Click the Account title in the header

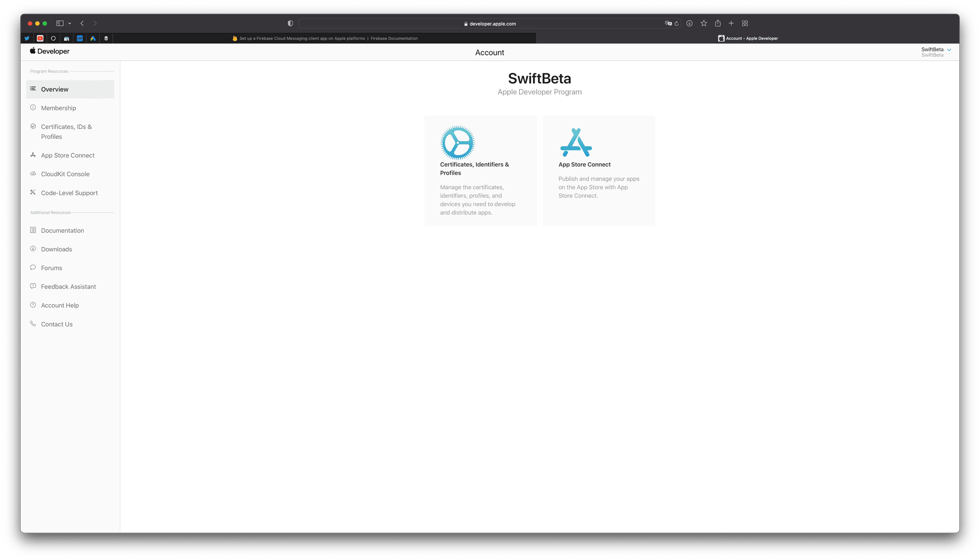pos(490,52)
